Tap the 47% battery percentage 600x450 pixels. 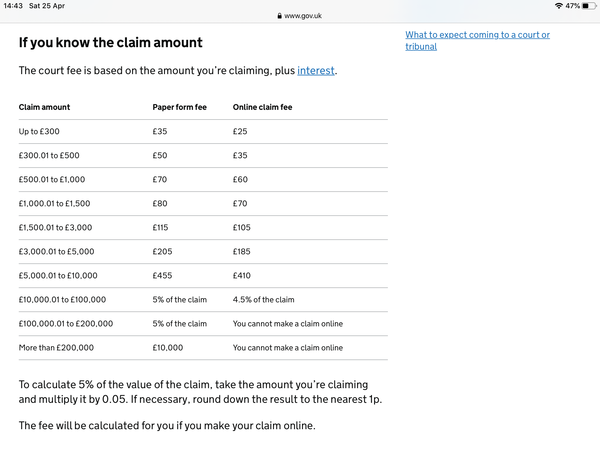[572, 6]
